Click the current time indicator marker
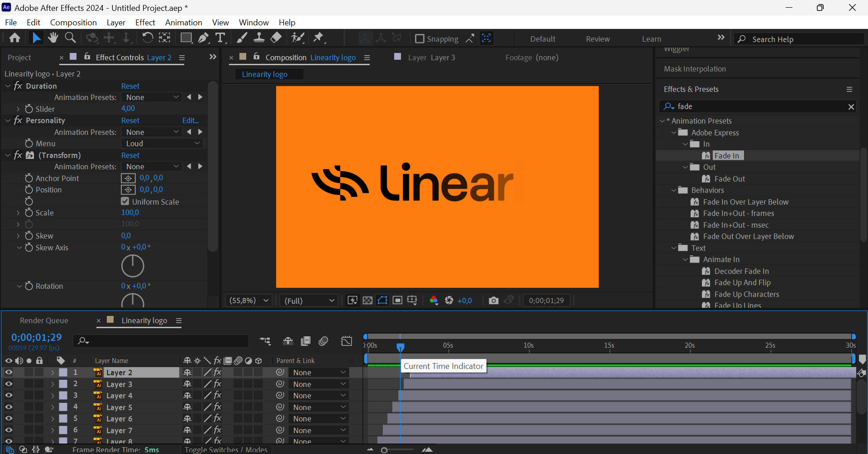 pos(400,347)
